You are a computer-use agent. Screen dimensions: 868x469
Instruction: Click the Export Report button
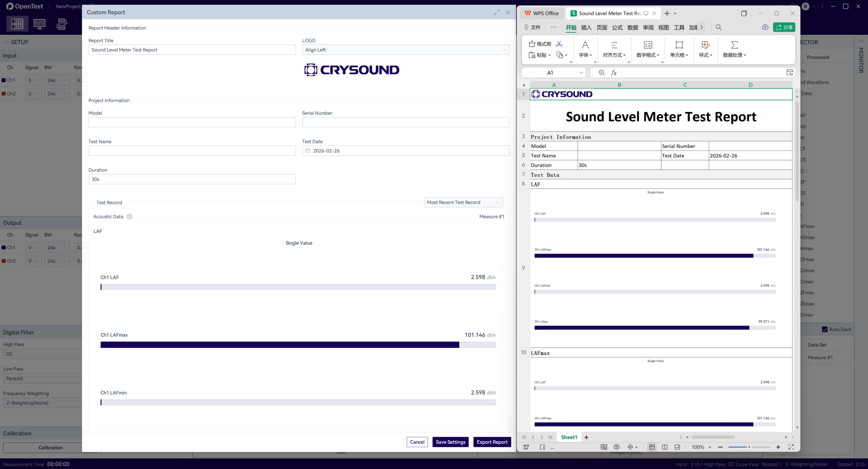[x=492, y=442]
